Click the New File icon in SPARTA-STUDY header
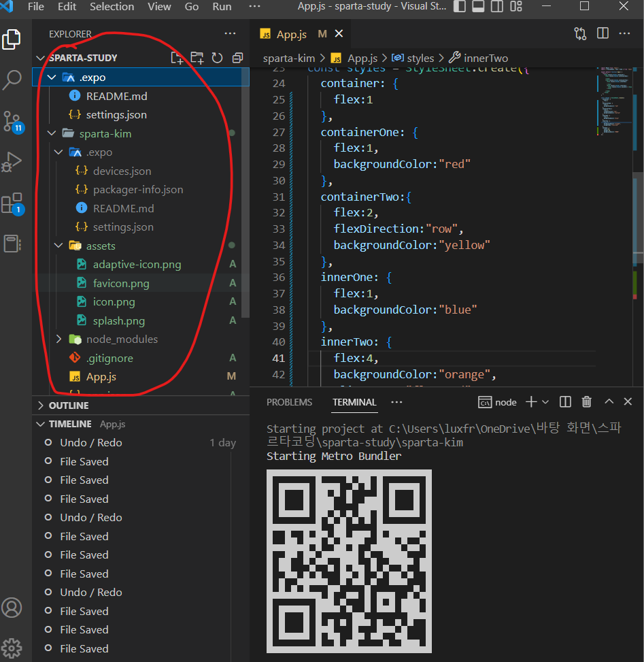This screenshot has height=662, width=644. pos(177,58)
